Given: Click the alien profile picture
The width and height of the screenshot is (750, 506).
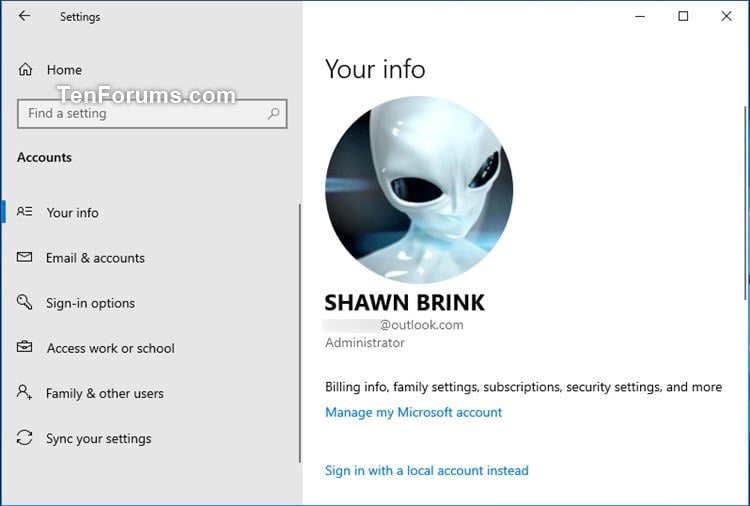Looking at the screenshot, I should (x=419, y=190).
